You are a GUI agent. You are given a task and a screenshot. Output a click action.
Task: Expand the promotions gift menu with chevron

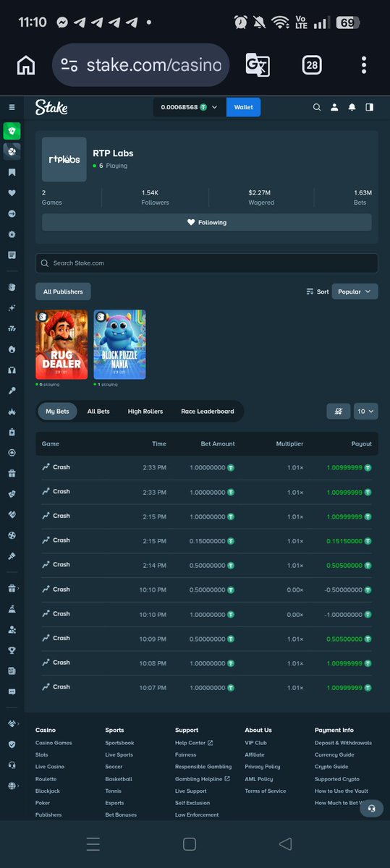12,589
